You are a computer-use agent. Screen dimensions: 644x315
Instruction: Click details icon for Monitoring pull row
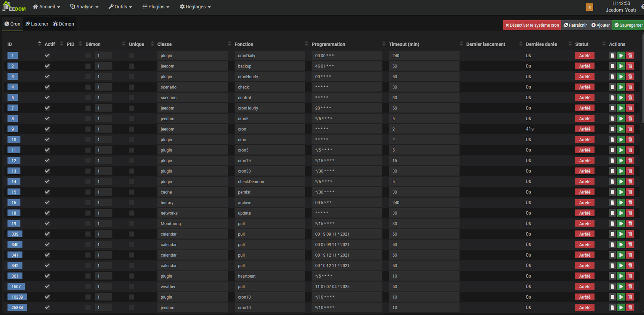pos(612,224)
